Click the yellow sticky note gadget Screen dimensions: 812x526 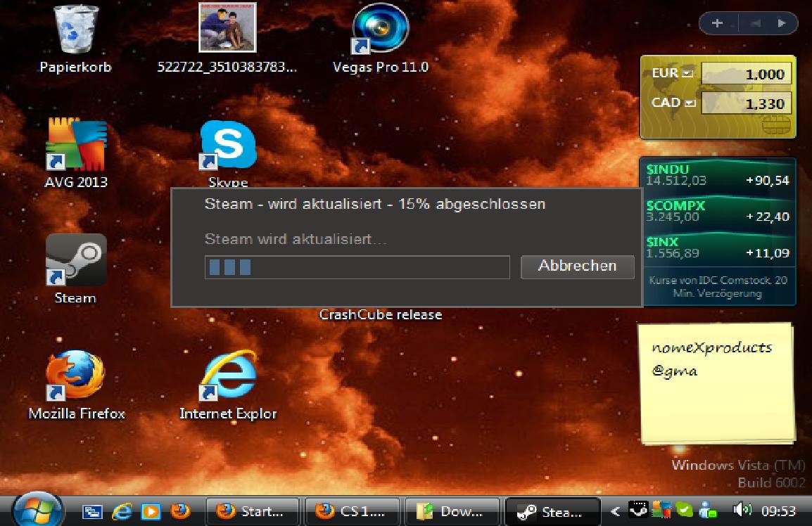pos(717,384)
